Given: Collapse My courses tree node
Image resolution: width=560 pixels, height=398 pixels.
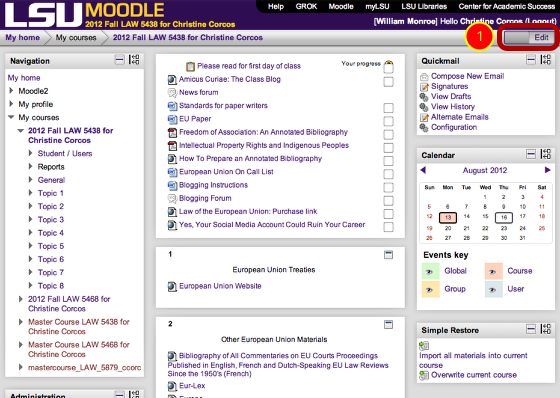Looking at the screenshot, I should [x=11, y=117].
